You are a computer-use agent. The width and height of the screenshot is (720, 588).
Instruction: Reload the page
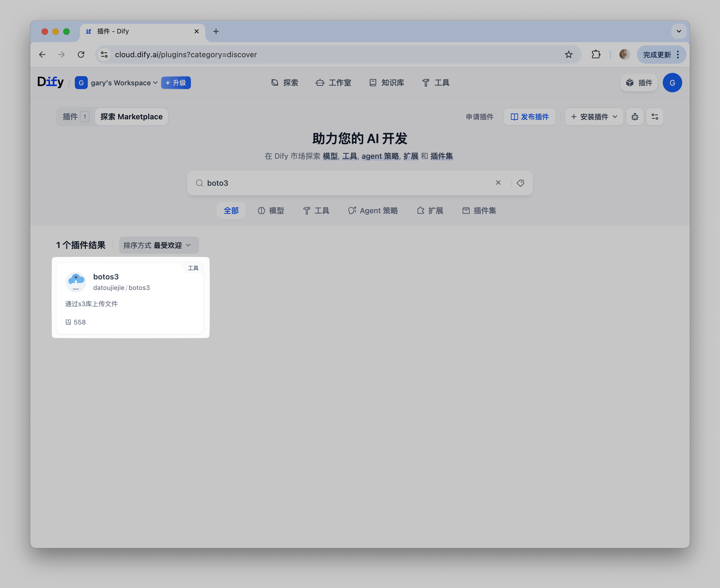click(x=81, y=55)
